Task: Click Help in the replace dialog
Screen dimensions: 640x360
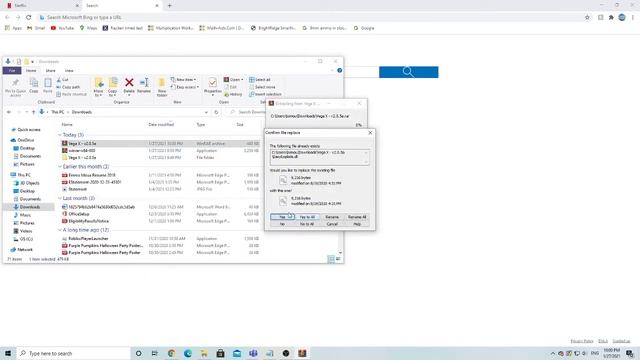Action: [x=357, y=224]
